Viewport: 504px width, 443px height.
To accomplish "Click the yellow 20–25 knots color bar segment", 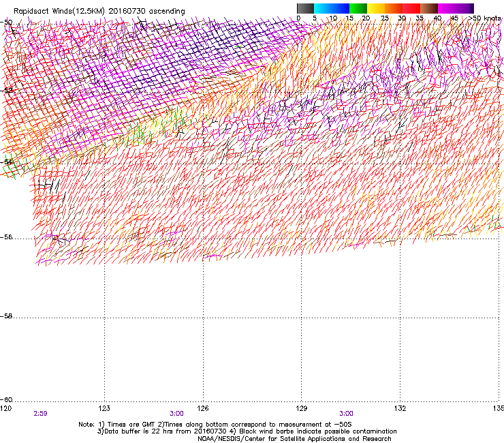I will click(376, 8).
